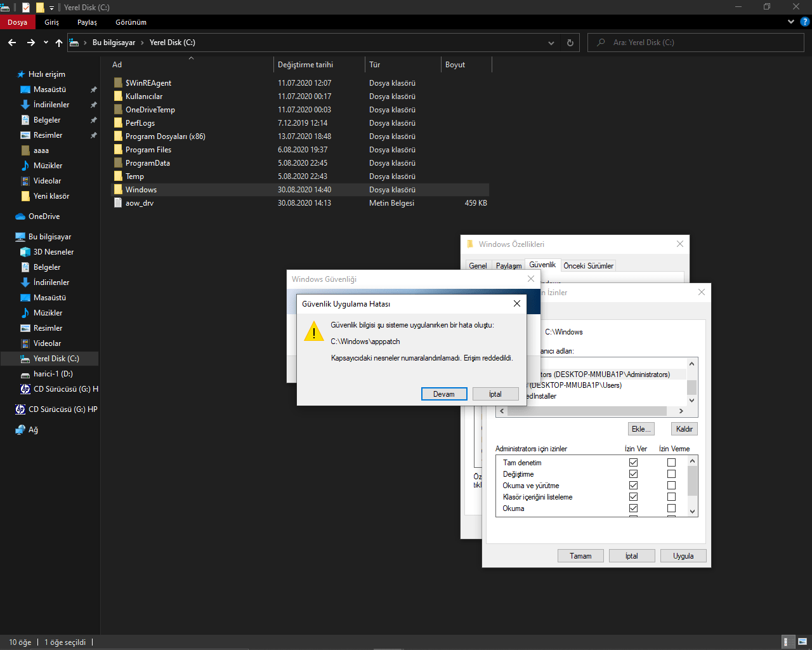The height and width of the screenshot is (650, 812).
Task: Sort by the Değiştirme tarihi column header
Action: (x=320, y=65)
